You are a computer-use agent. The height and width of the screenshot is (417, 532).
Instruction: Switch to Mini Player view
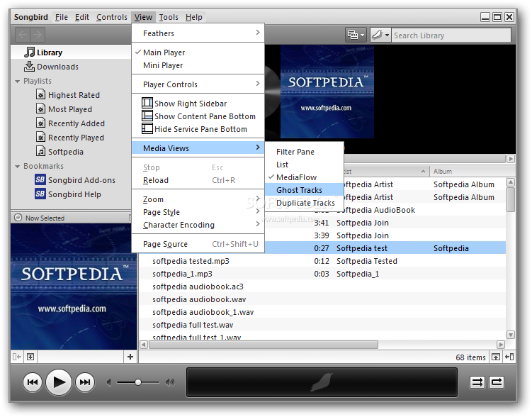coord(198,65)
